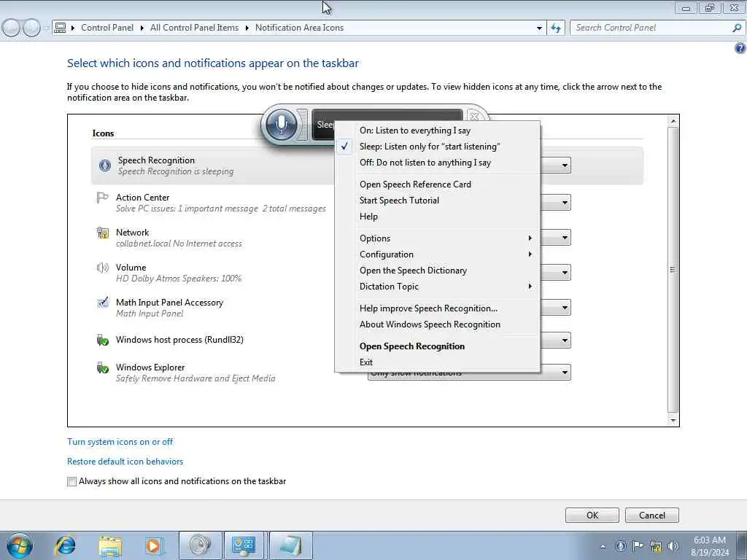Open Windows Explorer behavior dropdown
This screenshot has width=747, height=560.
coord(565,373)
